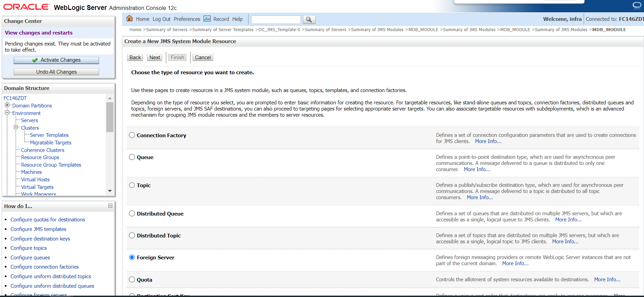Click the Next button

pos(155,57)
